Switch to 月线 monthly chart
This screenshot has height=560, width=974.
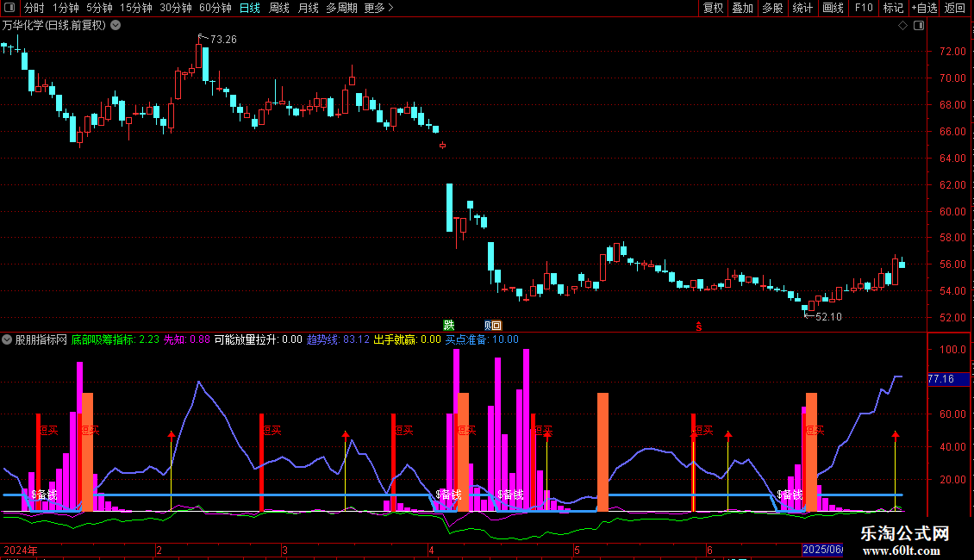(308, 8)
